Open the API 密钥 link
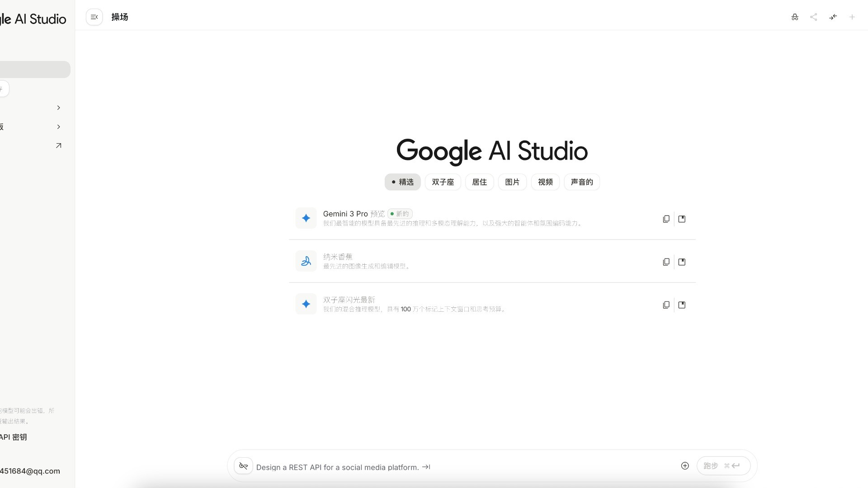868x488 pixels. [14, 437]
